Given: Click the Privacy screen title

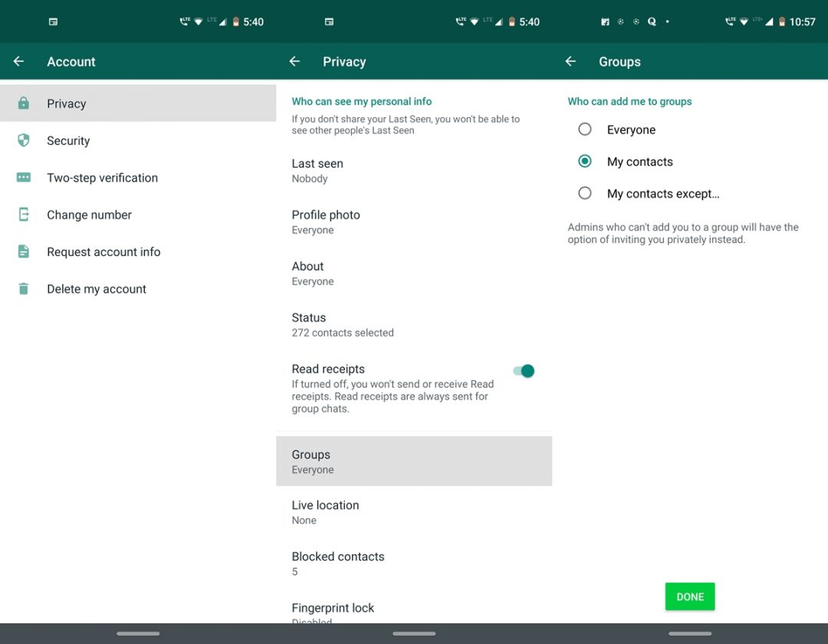Looking at the screenshot, I should click(x=344, y=62).
